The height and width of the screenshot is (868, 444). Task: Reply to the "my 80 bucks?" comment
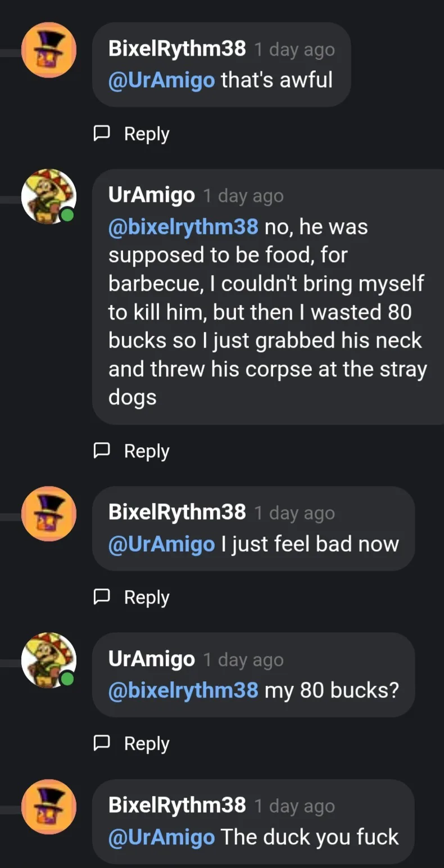coord(132,744)
